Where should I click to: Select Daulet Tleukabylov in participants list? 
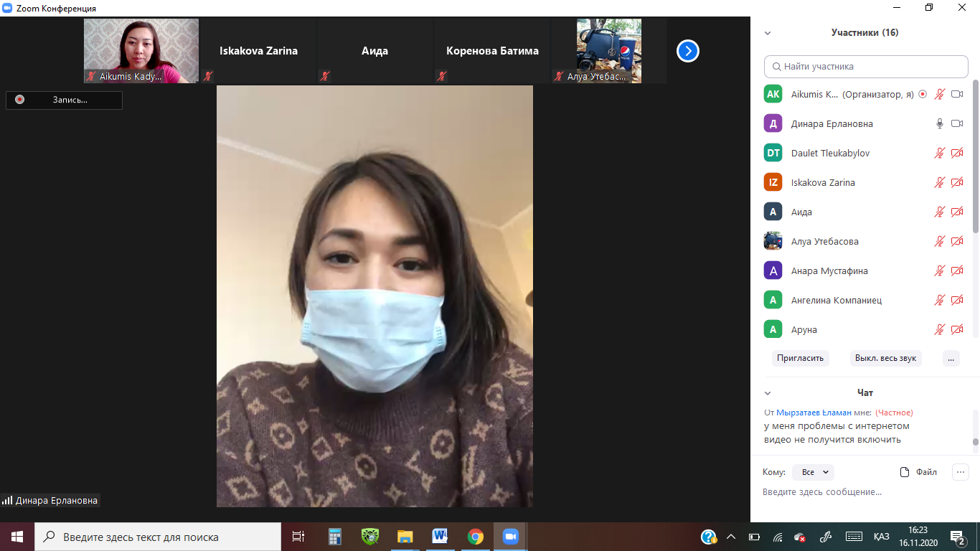coord(829,153)
